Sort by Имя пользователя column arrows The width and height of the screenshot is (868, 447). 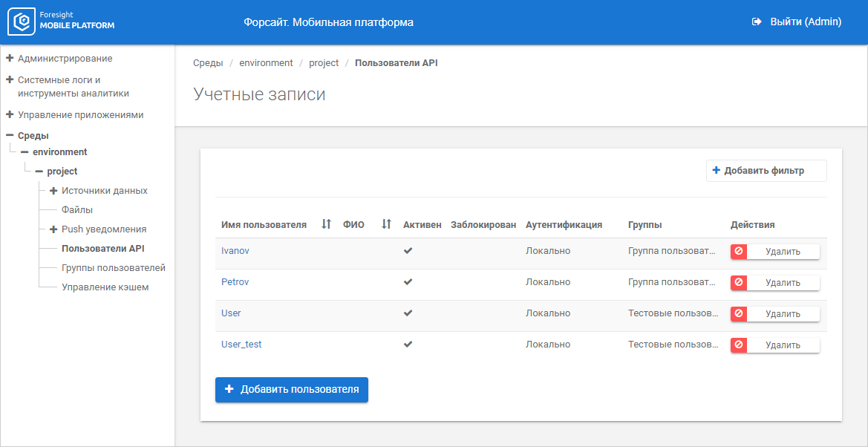pyautogui.click(x=326, y=224)
